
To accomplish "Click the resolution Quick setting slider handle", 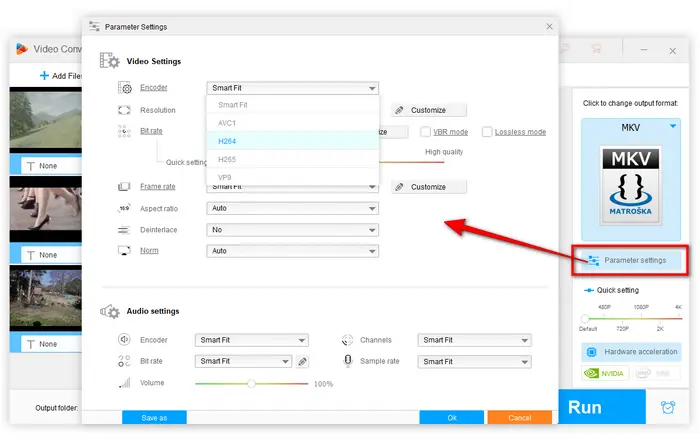I will coord(585,319).
